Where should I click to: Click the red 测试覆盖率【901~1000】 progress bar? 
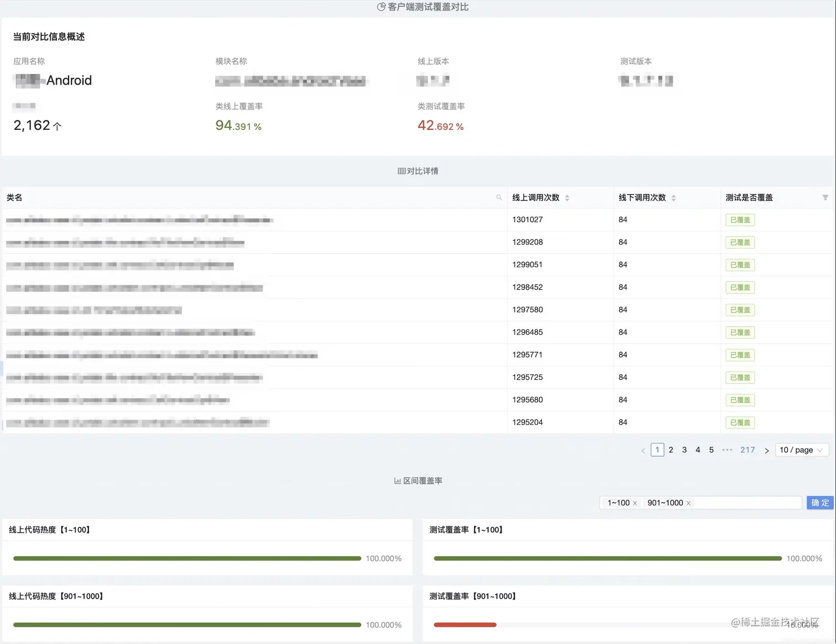[465, 625]
